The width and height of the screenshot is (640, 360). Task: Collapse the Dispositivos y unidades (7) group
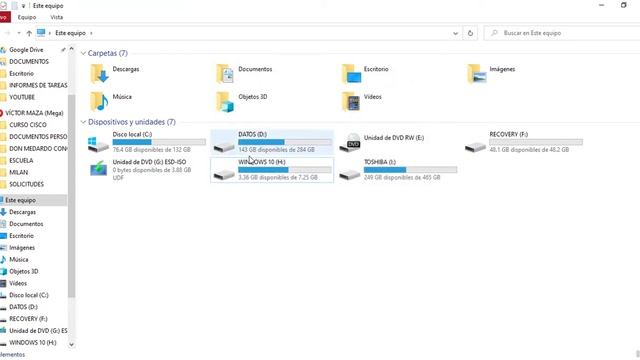pyautogui.click(x=83, y=122)
